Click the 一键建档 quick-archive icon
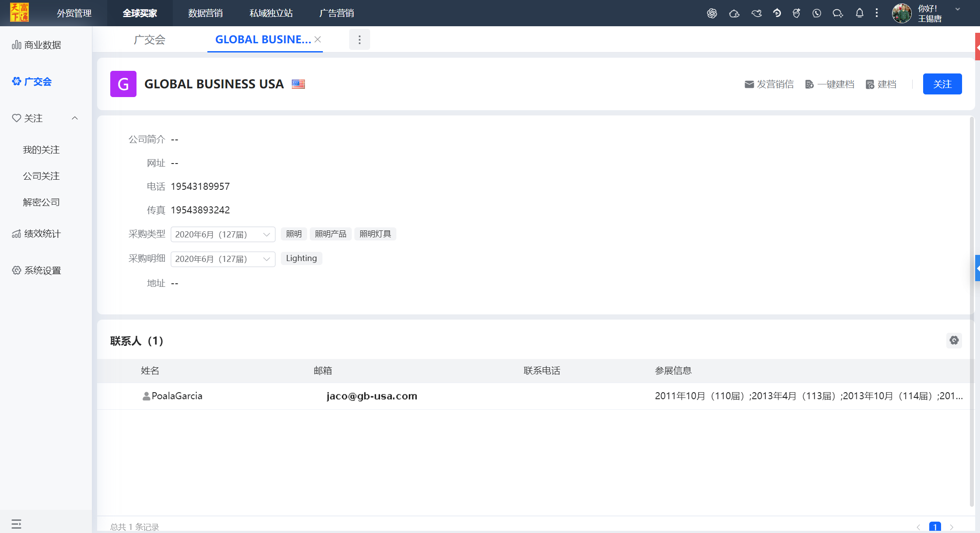 pos(809,84)
